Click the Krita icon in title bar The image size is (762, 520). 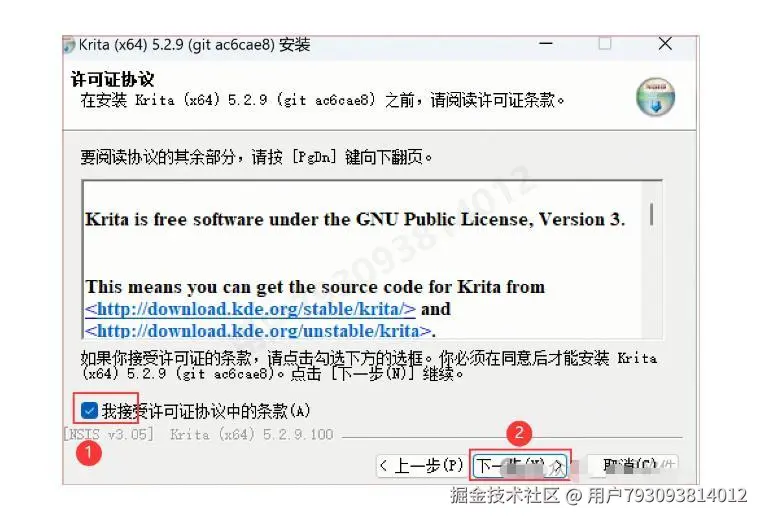click(x=69, y=45)
